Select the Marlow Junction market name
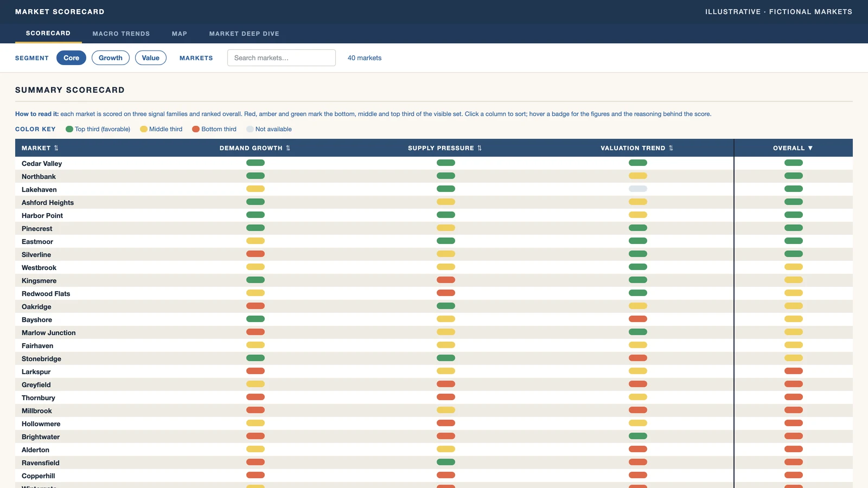868x488 pixels. (x=49, y=332)
